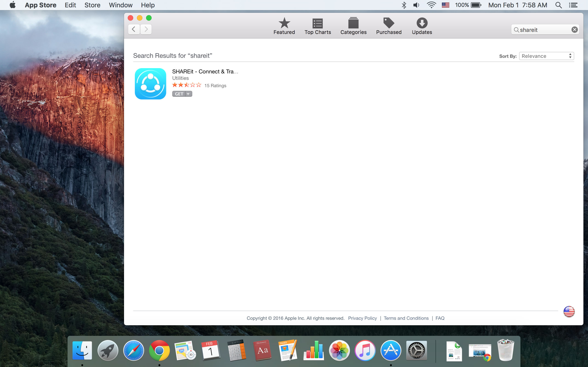
Task: Go forward with the forward arrow
Action: pos(146,29)
